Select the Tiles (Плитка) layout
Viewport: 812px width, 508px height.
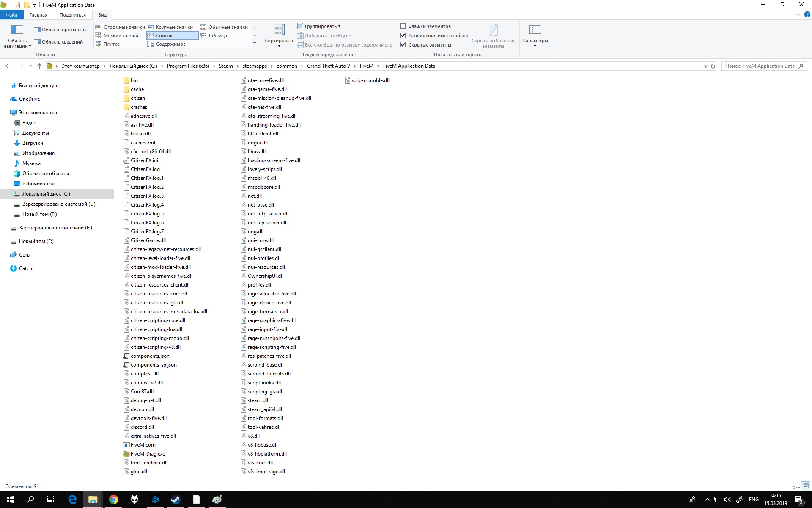tap(108, 44)
